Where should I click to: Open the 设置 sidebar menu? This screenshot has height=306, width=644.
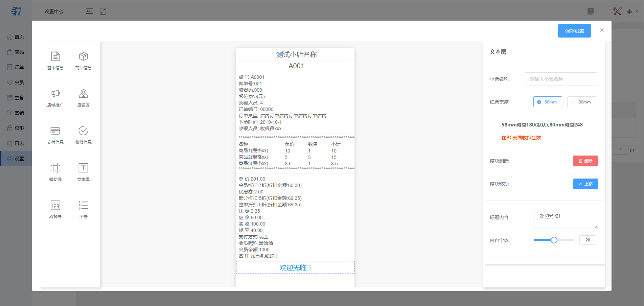coord(16,159)
